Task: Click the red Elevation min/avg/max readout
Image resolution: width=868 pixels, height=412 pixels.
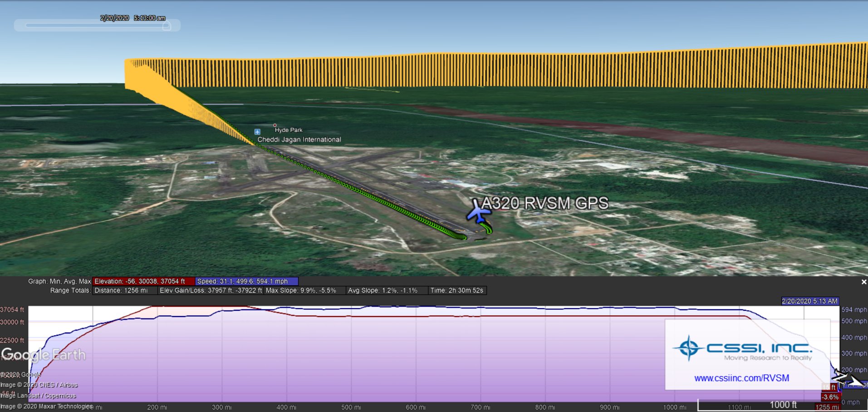Action: pyautogui.click(x=143, y=281)
